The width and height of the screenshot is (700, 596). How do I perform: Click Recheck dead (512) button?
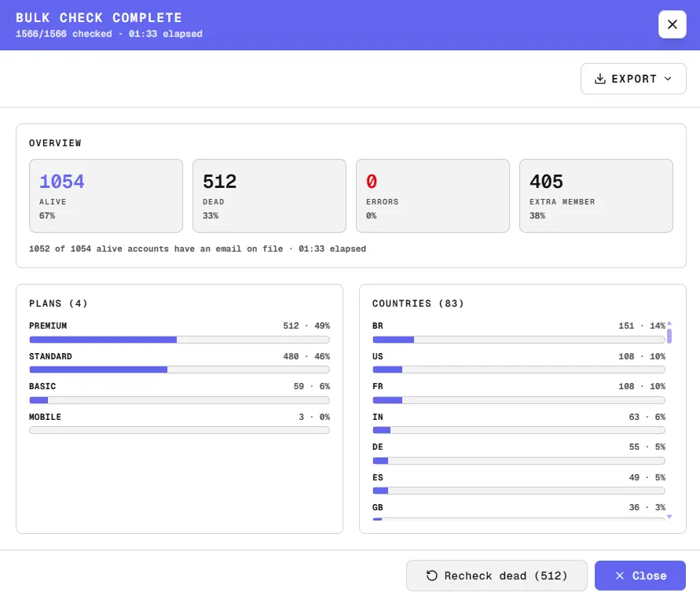pos(497,576)
